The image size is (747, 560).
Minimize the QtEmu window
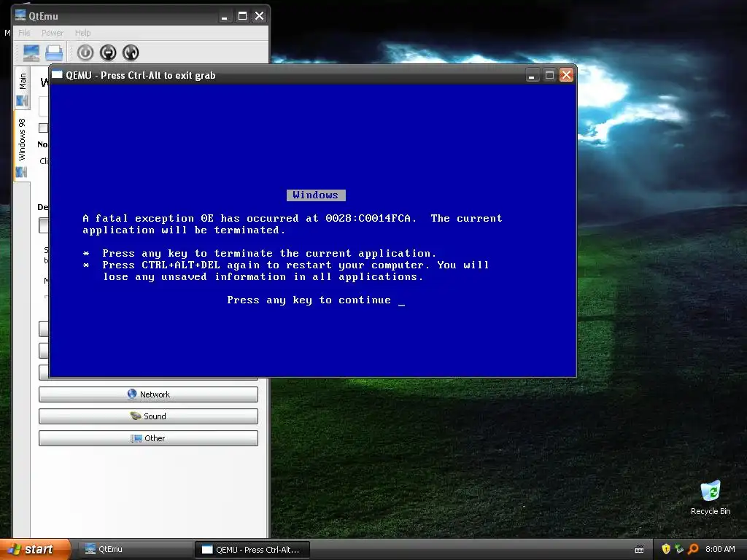point(225,17)
